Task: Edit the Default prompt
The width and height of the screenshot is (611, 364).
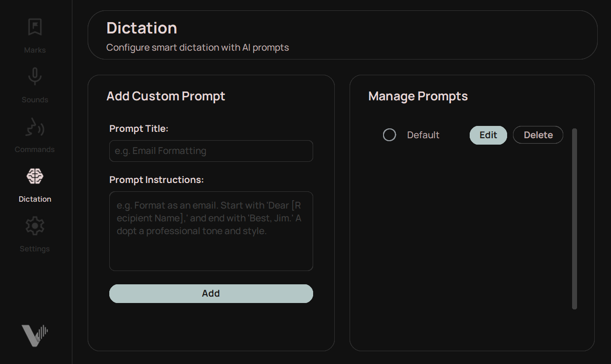Action: tap(488, 134)
